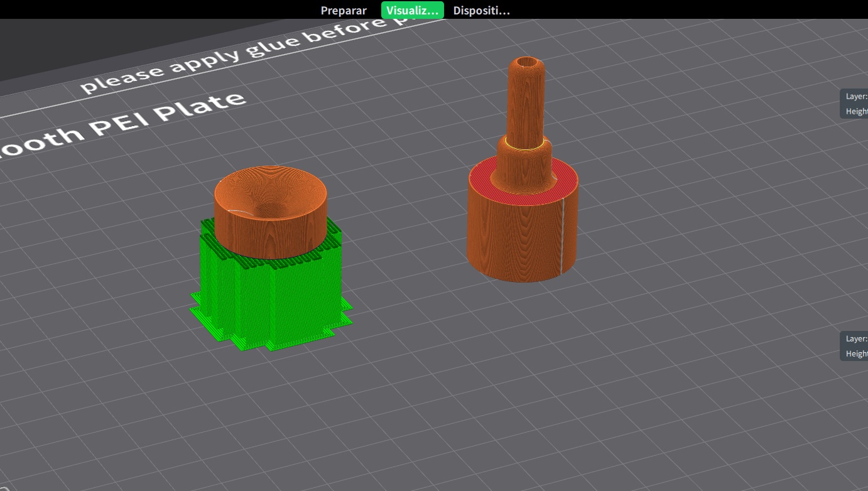
Task: Open the Dispositi... device tab
Action: [481, 10]
